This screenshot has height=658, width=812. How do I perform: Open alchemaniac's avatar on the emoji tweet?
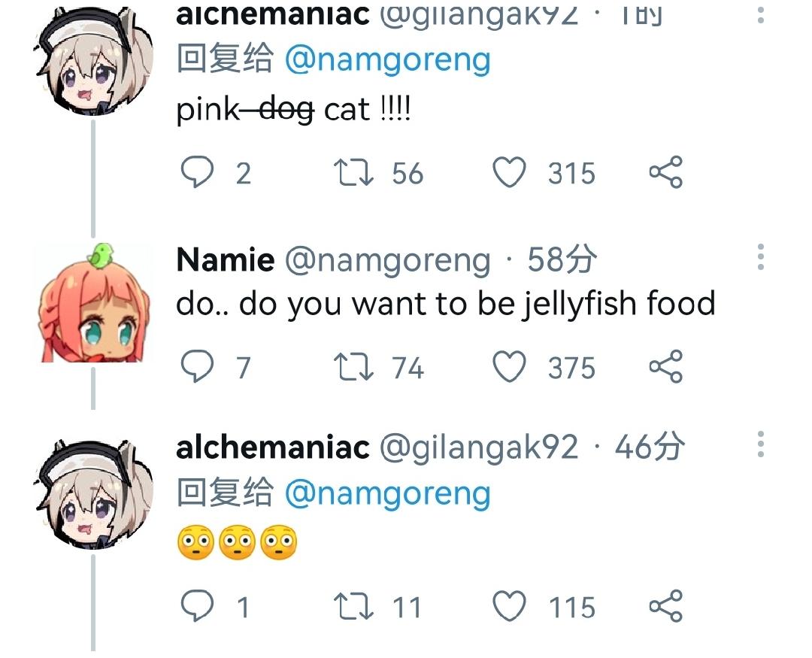tap(94, 494)
